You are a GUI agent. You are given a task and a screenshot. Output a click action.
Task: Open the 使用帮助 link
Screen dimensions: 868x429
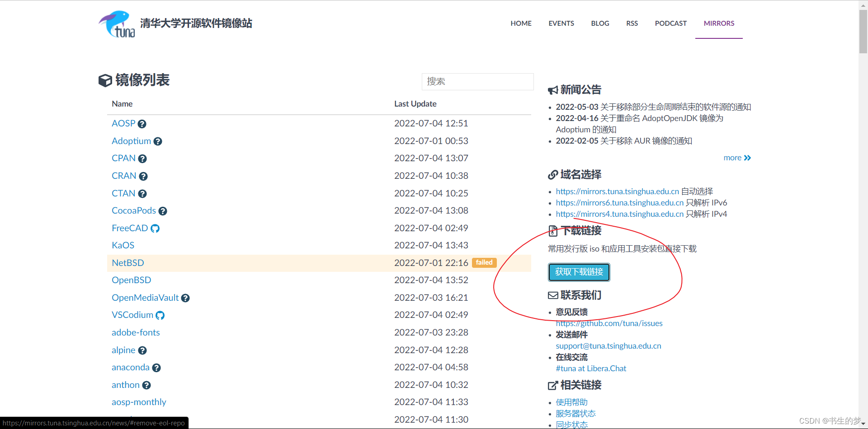[572, 402]
